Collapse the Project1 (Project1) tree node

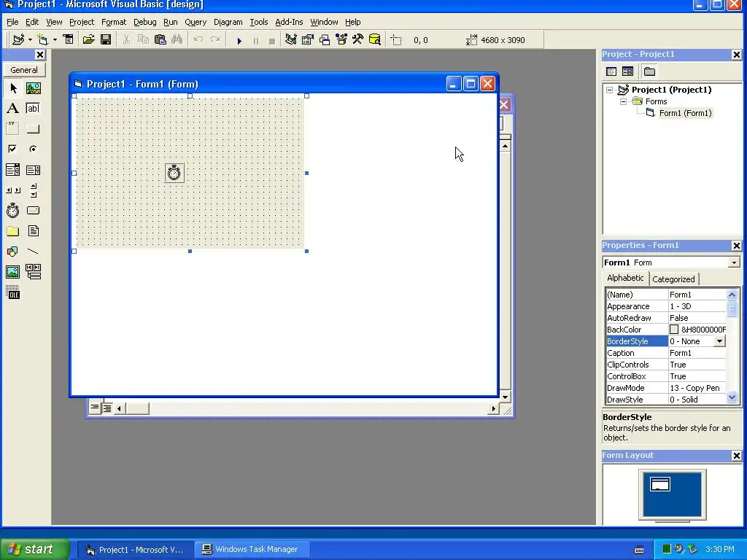click(609, 90)
